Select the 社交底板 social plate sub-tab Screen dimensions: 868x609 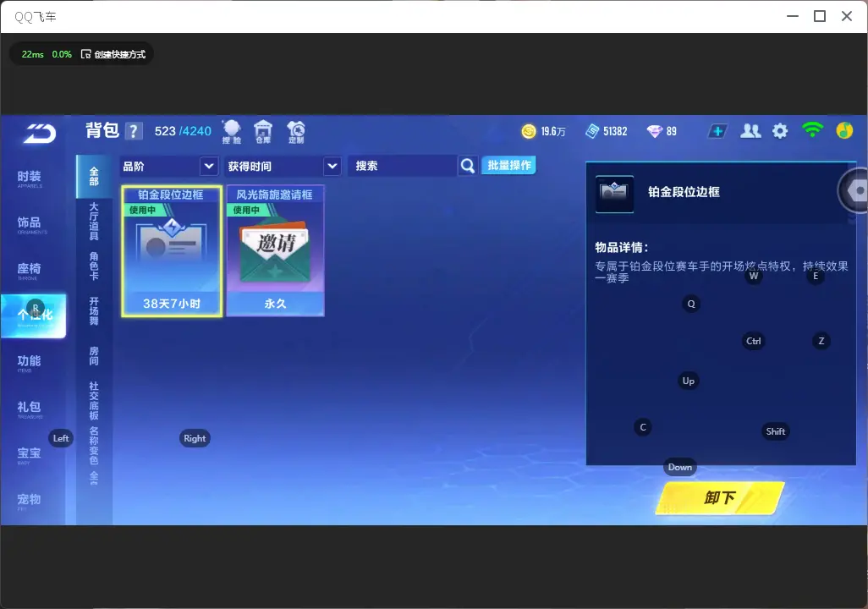click(x=94, y=401)
